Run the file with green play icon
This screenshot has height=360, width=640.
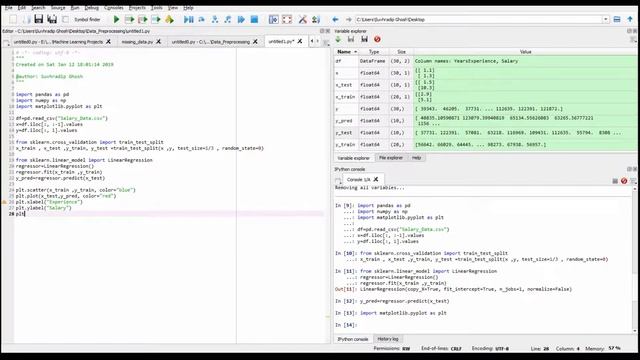(x=116, y=19)
